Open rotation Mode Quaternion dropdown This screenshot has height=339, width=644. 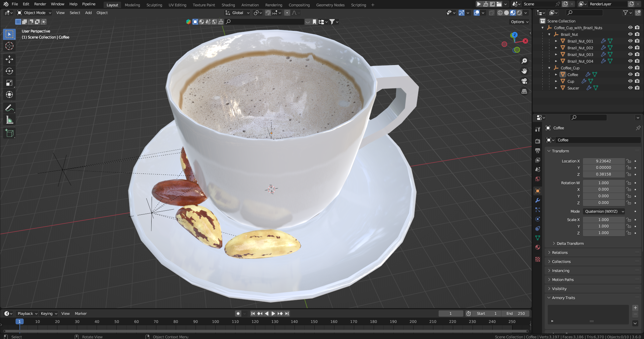pyautogui.click(x=604, y=211)
